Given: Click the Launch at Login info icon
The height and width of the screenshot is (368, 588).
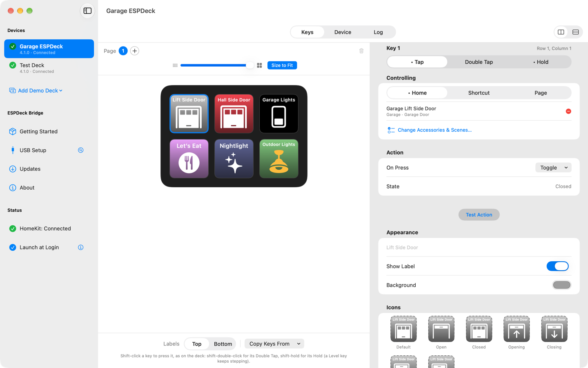Looking at the screenshot, I should pyautogui.click(x=81, y=247).
